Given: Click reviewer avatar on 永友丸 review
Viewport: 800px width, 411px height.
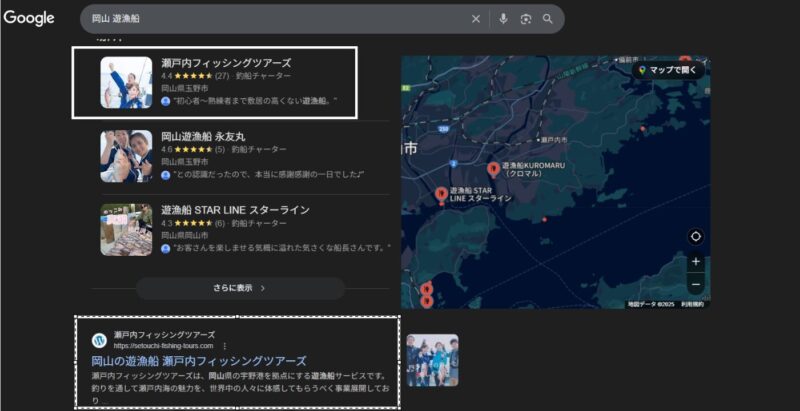Looking at the screenshot, I should (165, 175).
